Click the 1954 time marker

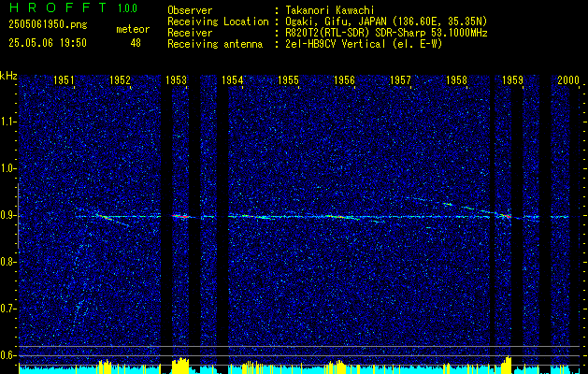point(232,79)
